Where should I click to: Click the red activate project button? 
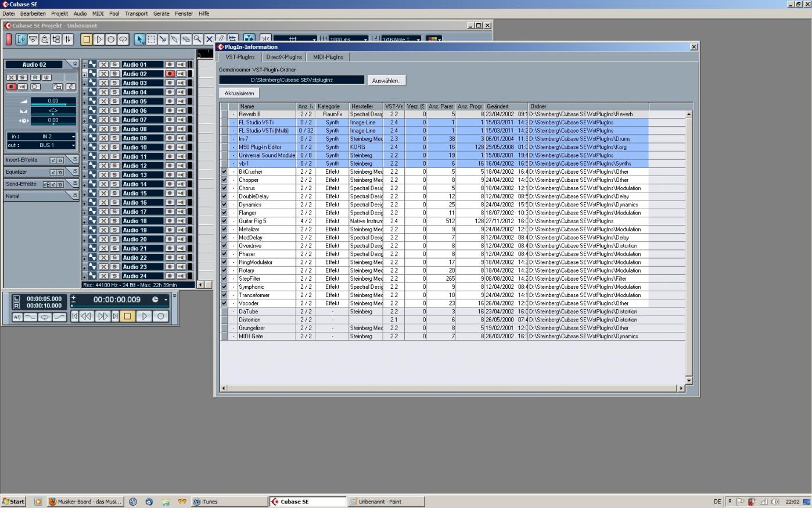(9, 40)
